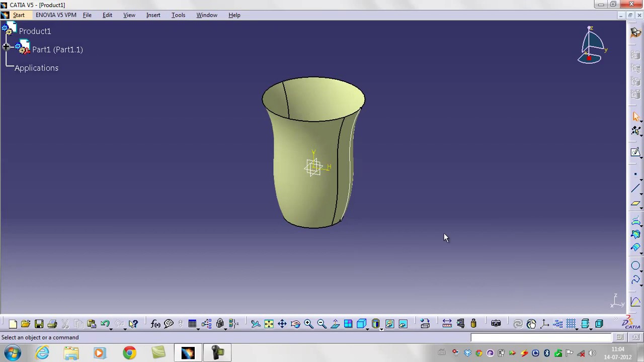Image resolution: width=644 pixels, height=362 pixels.
Task: Click the Measure Between icon
Action: click(x=447, y=324)
